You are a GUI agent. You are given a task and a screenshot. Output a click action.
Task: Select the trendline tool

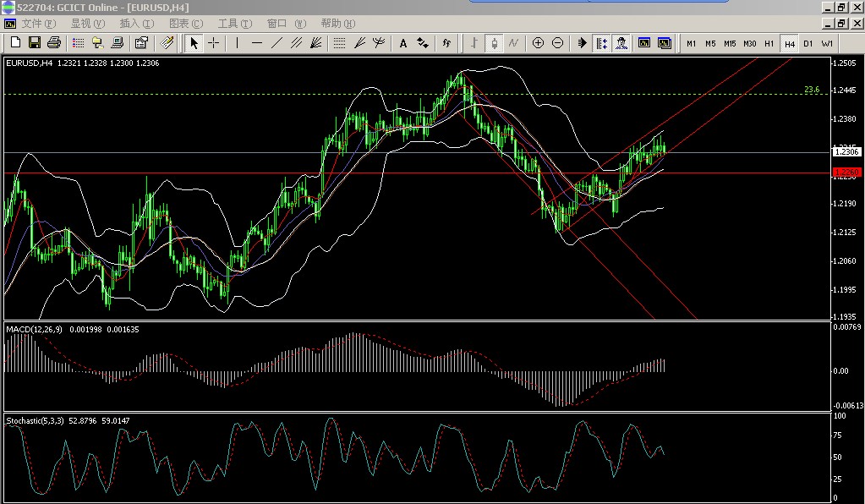(276, 43)
